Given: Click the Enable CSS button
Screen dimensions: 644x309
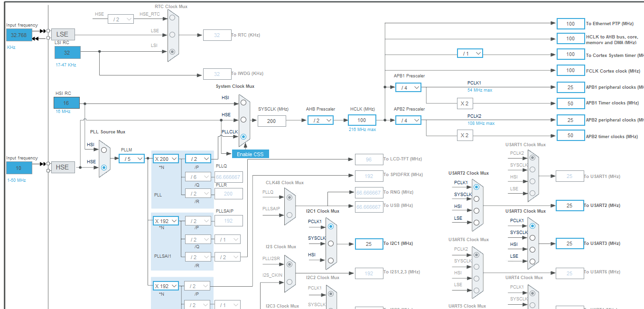Looking at the screenshot, I should pos(251,154).
